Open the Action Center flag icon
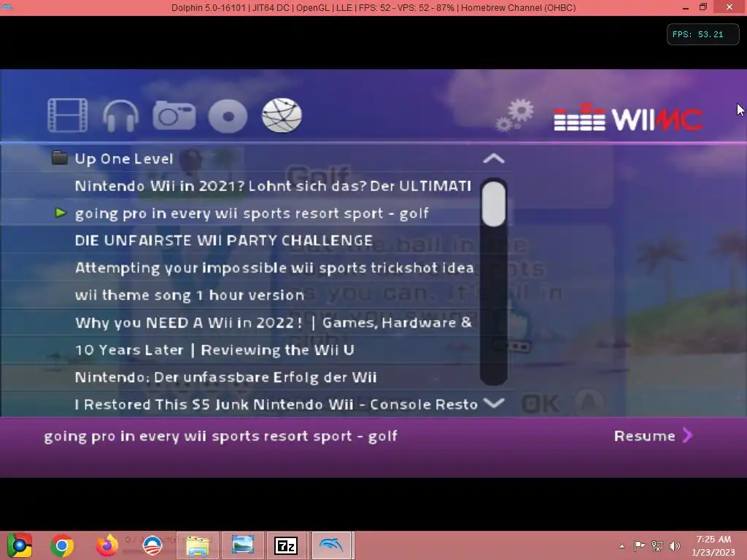The image size is (747, 560). point(639,545)
